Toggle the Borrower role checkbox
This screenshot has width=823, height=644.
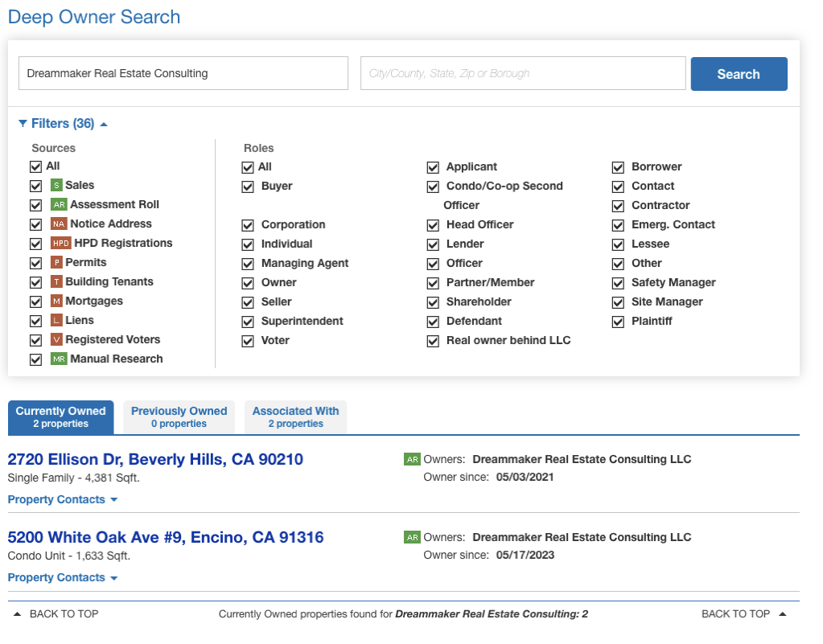[x=619, y=168]
